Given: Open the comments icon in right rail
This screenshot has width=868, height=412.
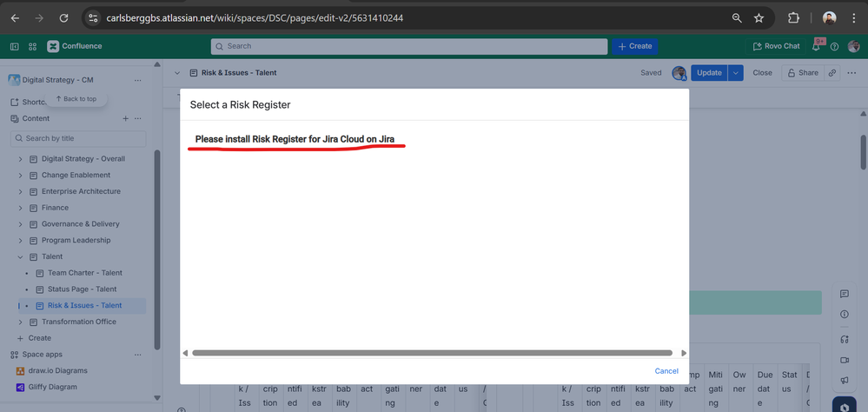Looking at the screenshot, I should point(845,294).
